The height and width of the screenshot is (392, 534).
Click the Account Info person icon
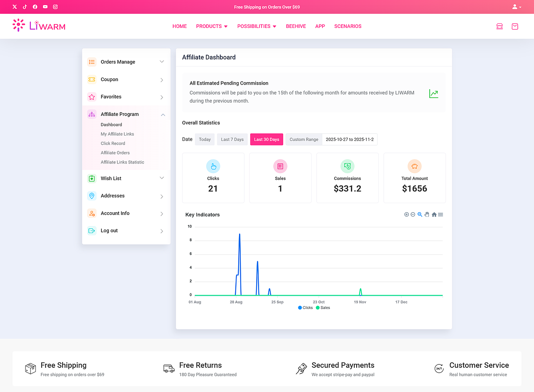pos(92,213)
